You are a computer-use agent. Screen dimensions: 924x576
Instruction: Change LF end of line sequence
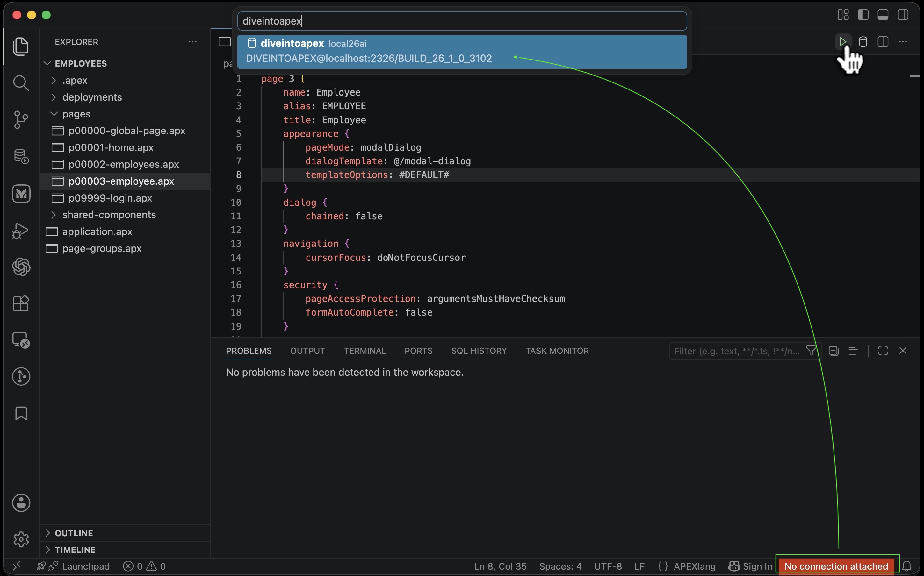639,566
